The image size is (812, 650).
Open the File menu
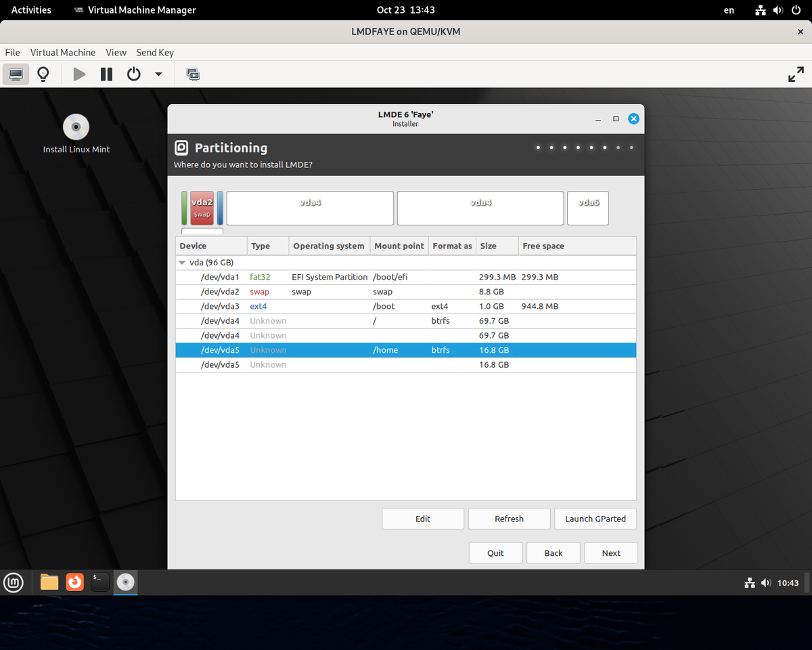[12, 52]
